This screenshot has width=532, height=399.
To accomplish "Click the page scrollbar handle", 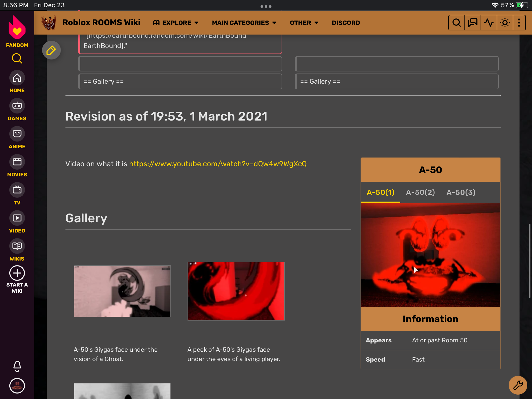I will click(529, 261).
